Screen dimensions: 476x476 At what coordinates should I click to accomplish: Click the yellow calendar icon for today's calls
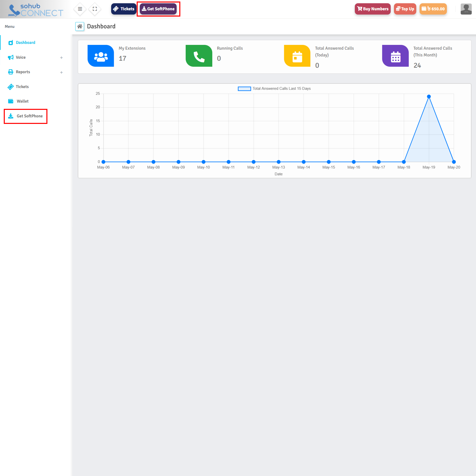click(297, 56)
